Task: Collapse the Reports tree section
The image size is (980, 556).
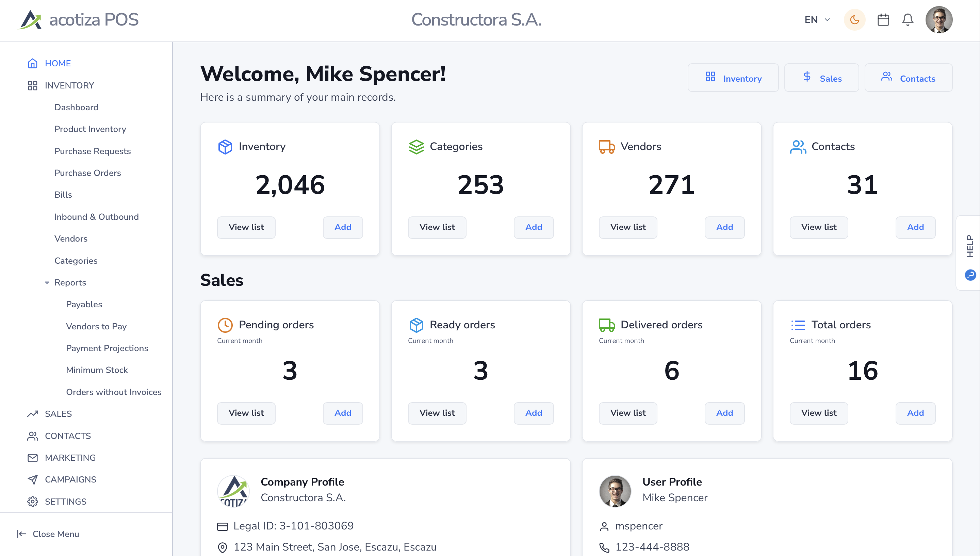Action: 47,282
